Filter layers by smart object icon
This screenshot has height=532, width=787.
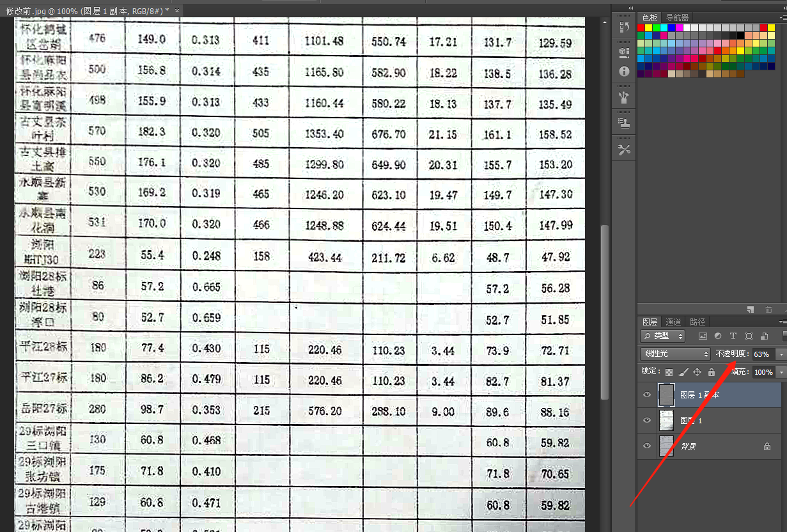[x=764, y=336]
